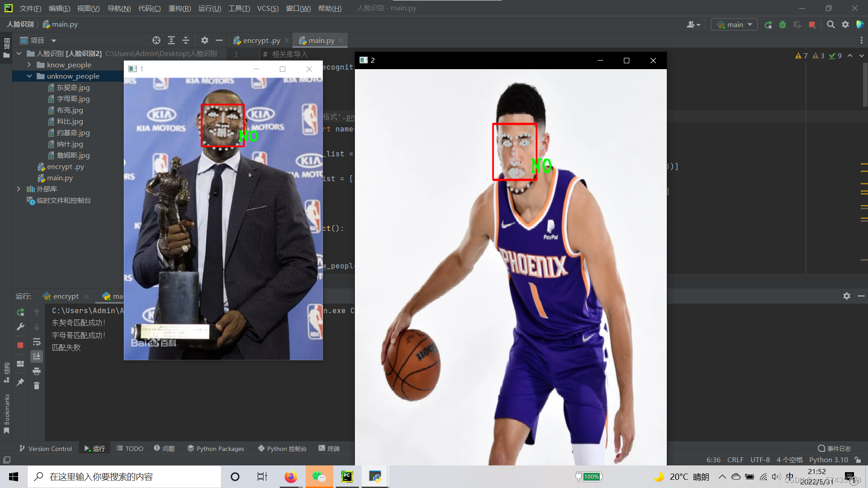Screen dimensions: 868x488
Task: Open Python Packages tool window
Action: (216, 449)
